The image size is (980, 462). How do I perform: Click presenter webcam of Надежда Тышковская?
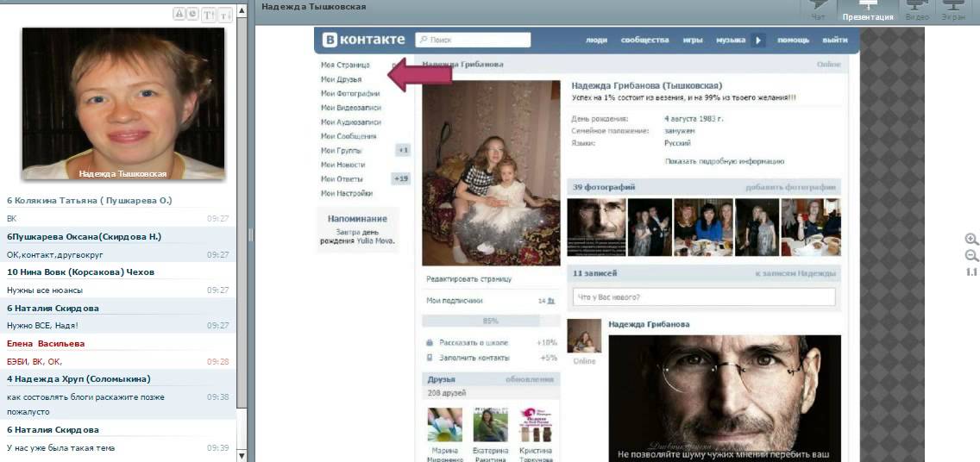(x=123, y=103)
